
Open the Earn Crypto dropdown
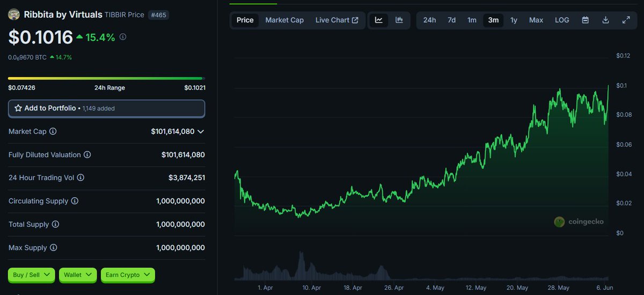pyautogui.click(x=128, y=275)
